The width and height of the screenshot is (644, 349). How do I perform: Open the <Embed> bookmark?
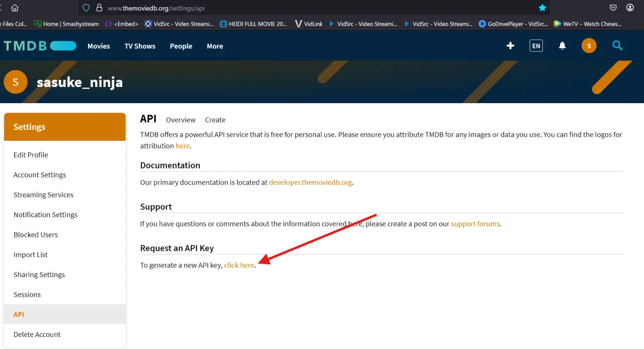(x=122, y=24)
